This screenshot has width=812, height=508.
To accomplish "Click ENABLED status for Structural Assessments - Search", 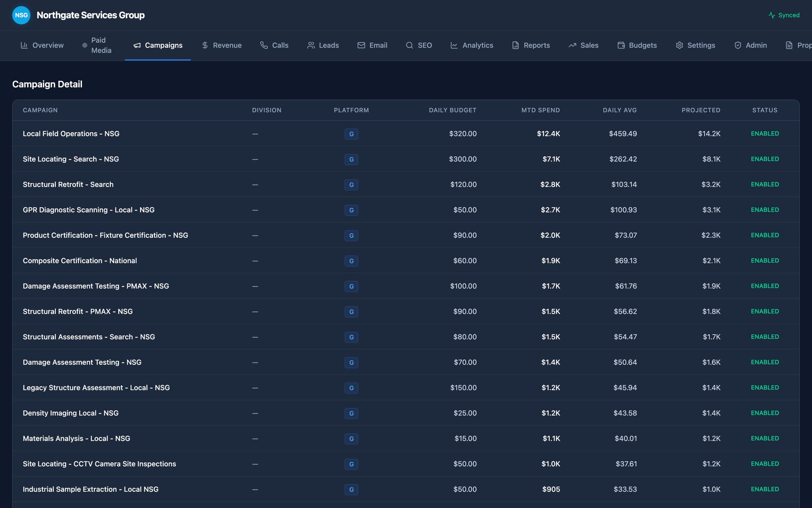I will 765,337.
